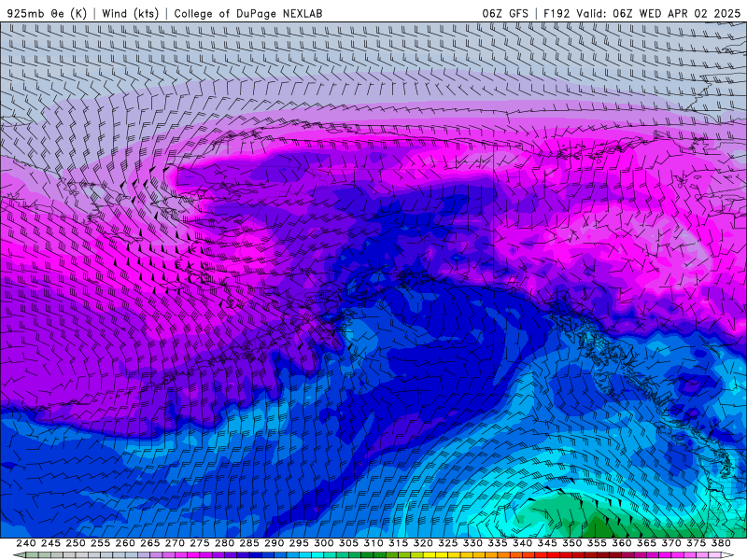Image resolution: width=747 pixels, height=560 pixels.
Task: Click the 315 color scale label
Action: coord(399,543)
